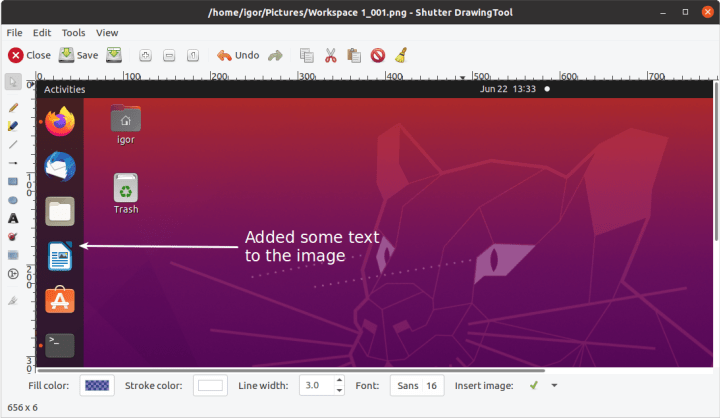Click the horizontal scrollbar below the canvas
The height and width of the screenshot is (418, 720).
[291, 370]
